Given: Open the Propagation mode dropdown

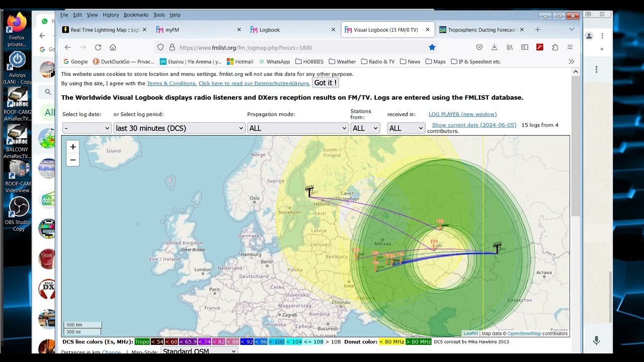Looking at the screenshot, I should [298, 128].
